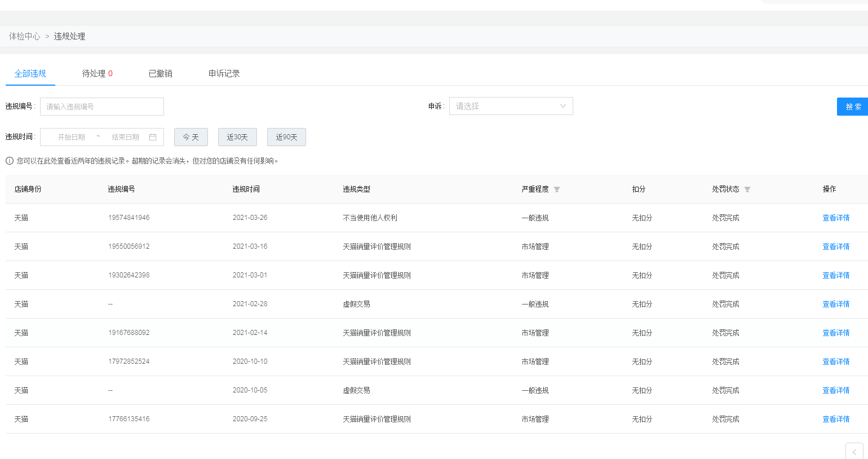Click 一般违规 in the 2021-03-26 row

(535, 218)
